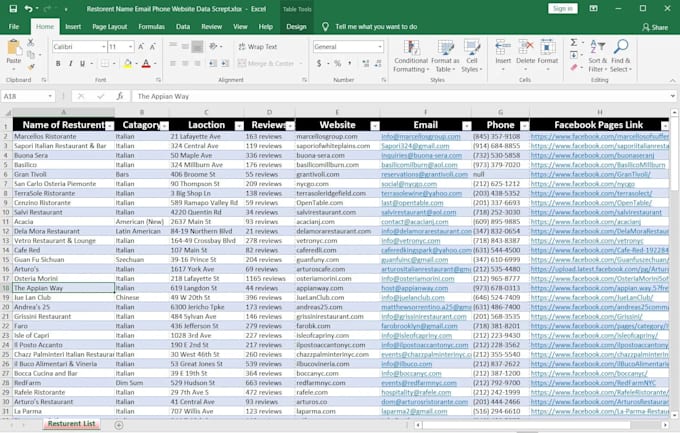Toggle Italic formatting
Screen dimensions: 680x433
pyautogui.click(x=70, y=63)
